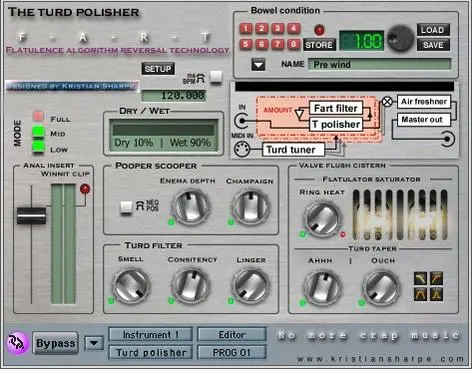The height and width of the screenshot is (369, 472).
Task: Toggle the NEG/POS switch
Action: coord(126,207)
